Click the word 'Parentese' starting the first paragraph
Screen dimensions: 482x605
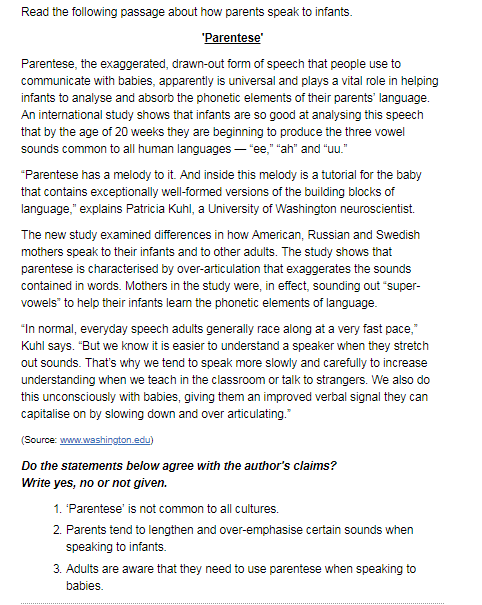[x=47, y=64]
